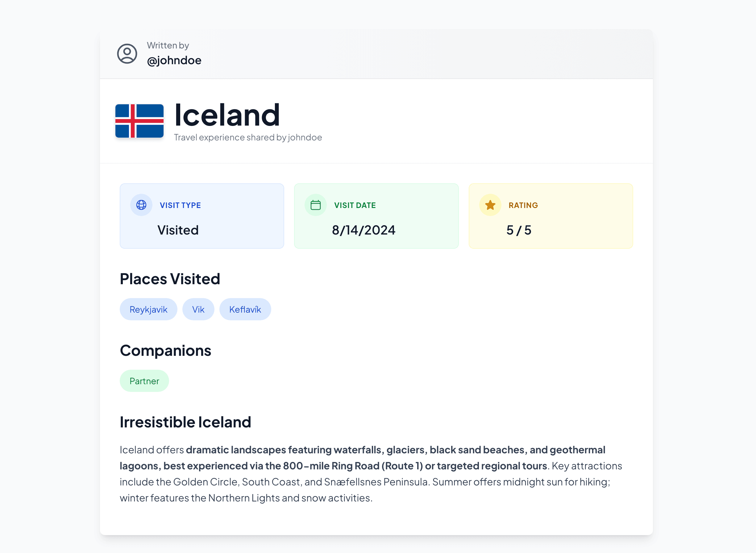Click the Rating card
This screenshot has width=756, height=553.
click(x=551, y=216)
